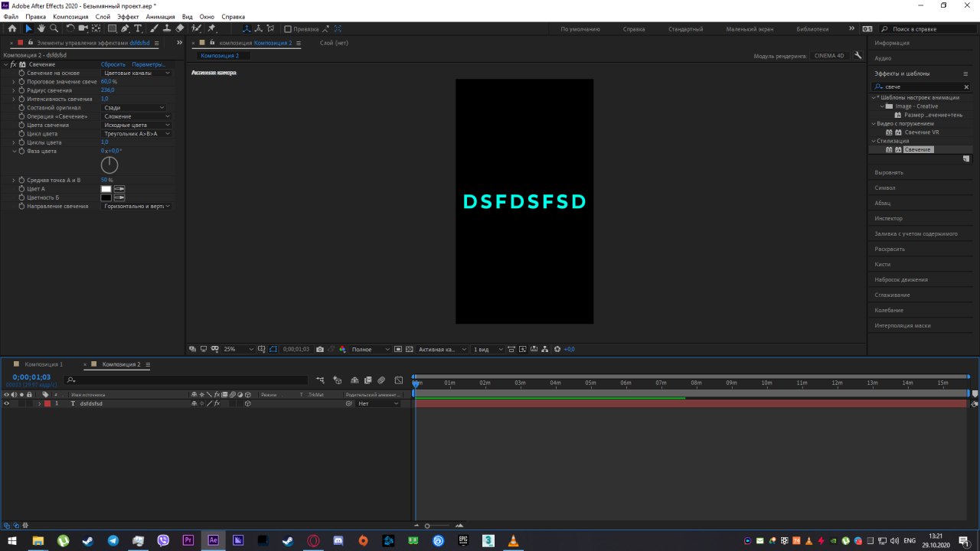Open the 25% magnification dropdown
Viewport: 980px width, 551px height.
(237, 349)
